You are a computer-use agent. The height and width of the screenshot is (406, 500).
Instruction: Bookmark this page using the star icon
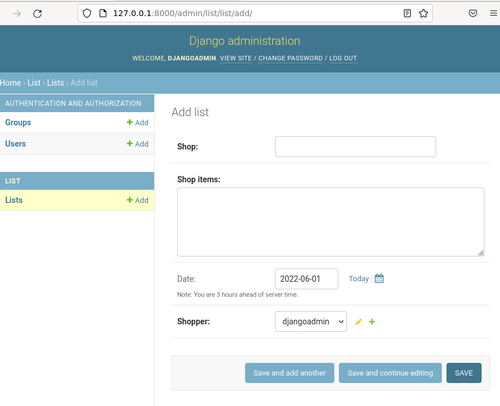tap(423, 13)
